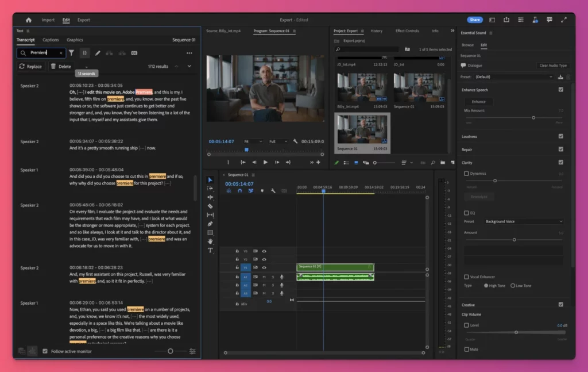This screenshot has width=588, height=372.
Task: Open the transcript three-dot options menu
Action: [x=189, y=53]
